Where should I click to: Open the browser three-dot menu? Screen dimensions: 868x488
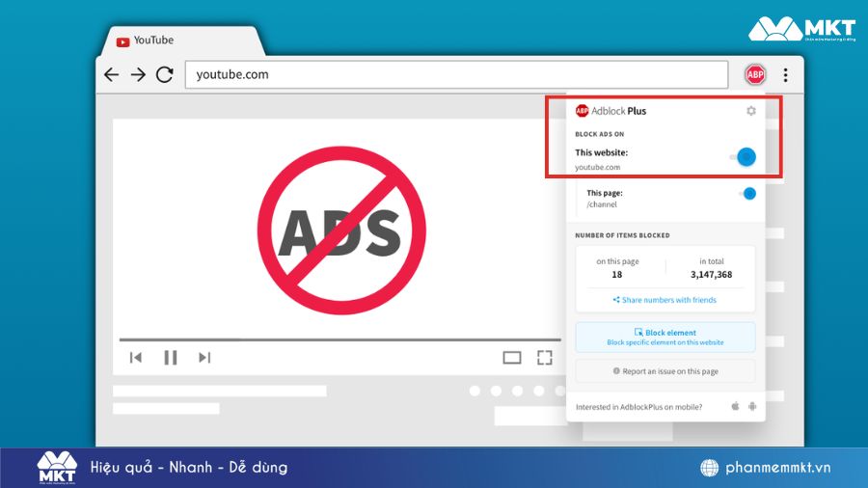pos(785,74)
